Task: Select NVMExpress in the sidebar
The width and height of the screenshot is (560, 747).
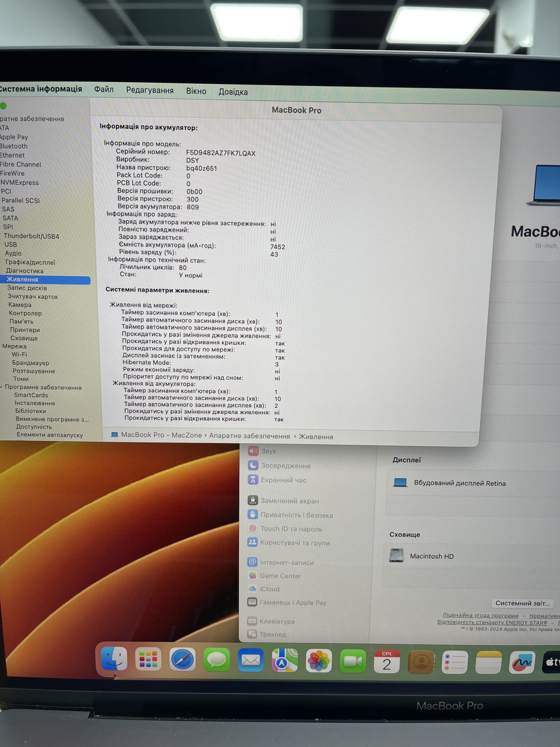Action: click(20, 183)
